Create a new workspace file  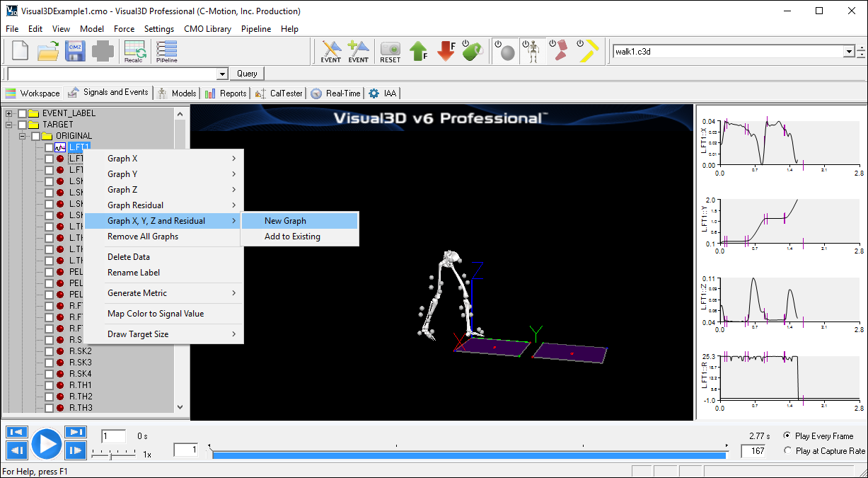(20, 50)
